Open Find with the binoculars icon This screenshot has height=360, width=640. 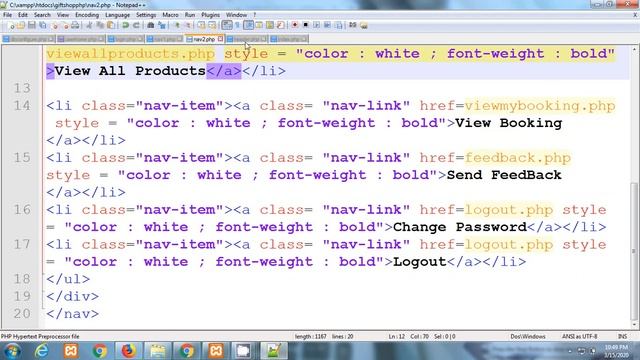click(151, 25)
